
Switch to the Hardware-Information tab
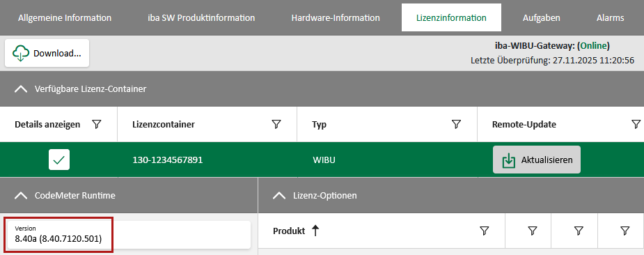[336, 18]
